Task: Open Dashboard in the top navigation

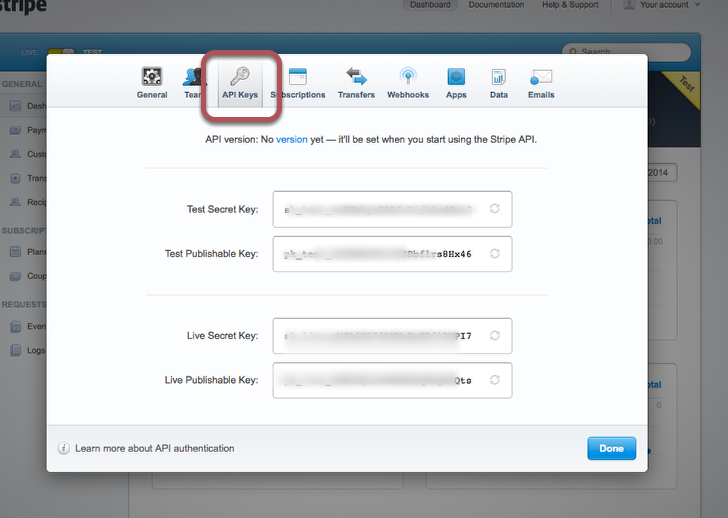Action: [430, 5]
